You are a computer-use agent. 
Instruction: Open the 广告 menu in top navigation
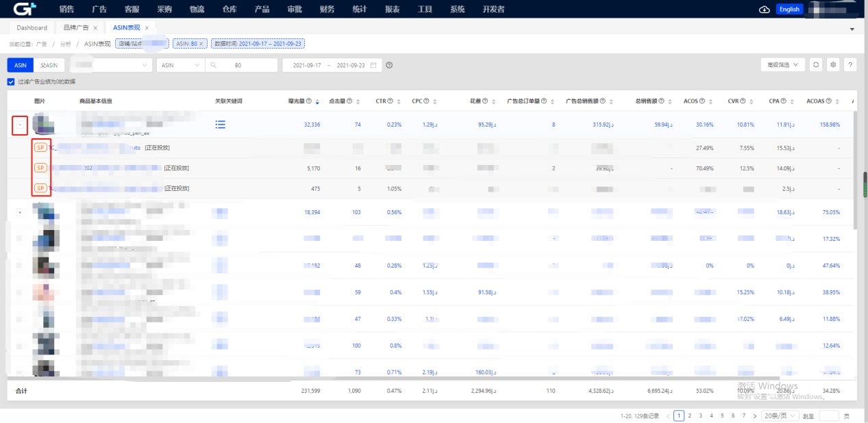pyautogui.click(x=99, y=10)
